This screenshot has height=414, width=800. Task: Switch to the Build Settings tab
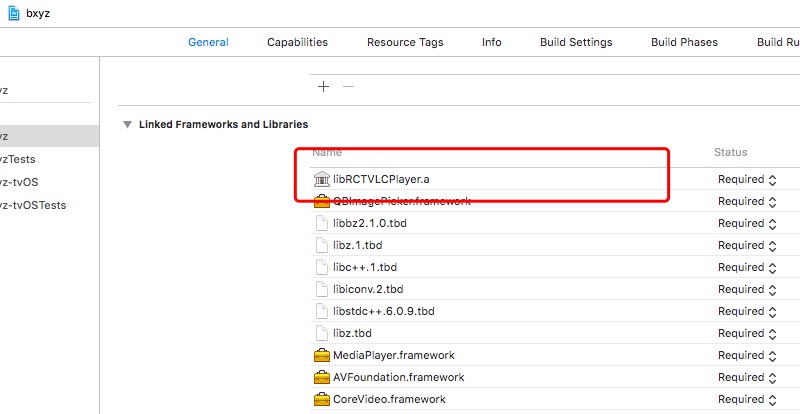click(576, 42)
